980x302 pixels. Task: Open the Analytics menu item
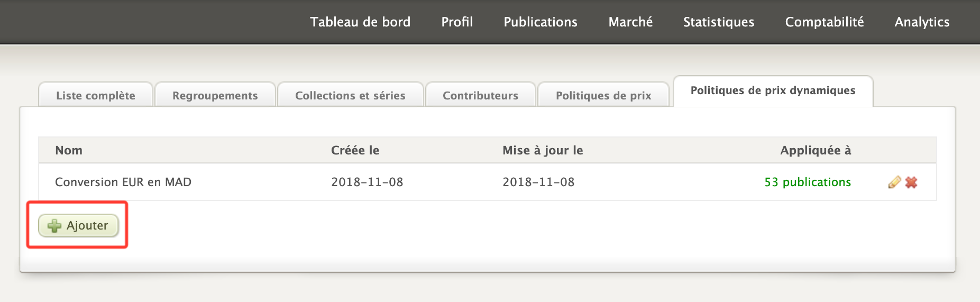pos(922,22)
